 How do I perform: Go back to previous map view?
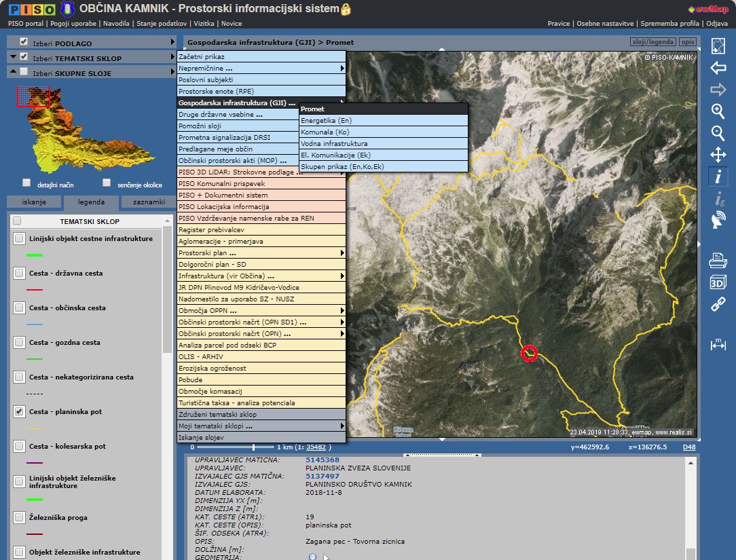(718, 68)
